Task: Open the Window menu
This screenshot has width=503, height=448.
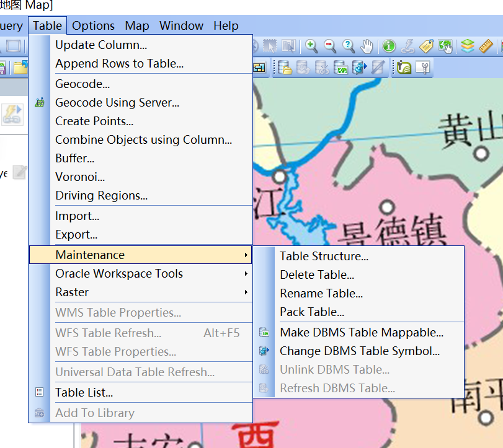Action: click(181, 25)
